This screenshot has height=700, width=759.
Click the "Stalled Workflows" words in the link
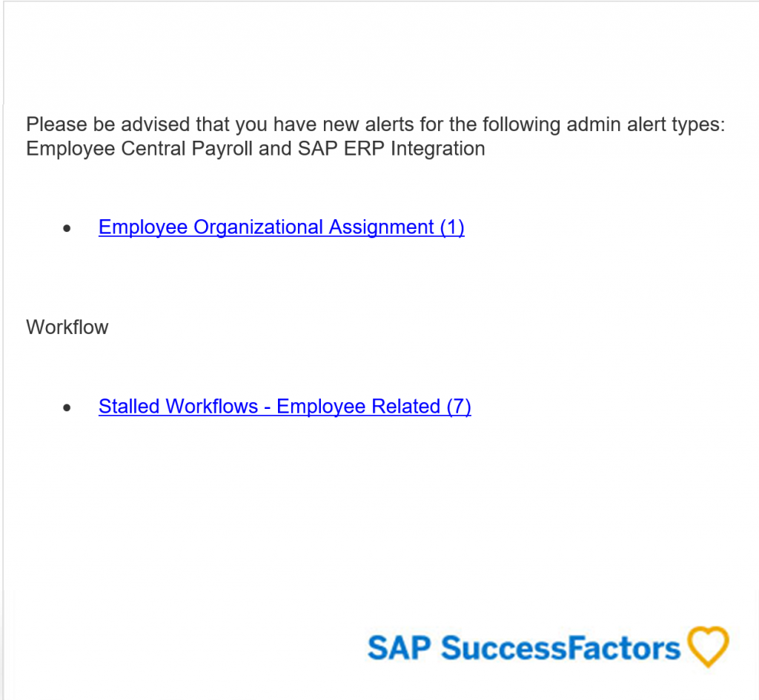[x=178, y=407]
